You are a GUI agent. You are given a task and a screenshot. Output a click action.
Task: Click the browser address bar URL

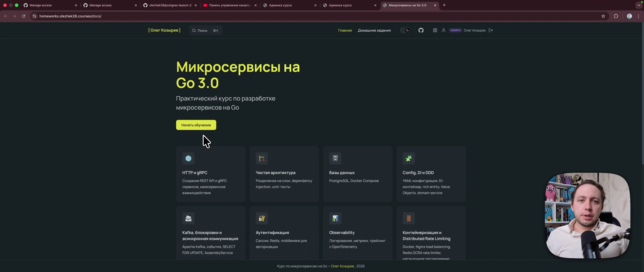(x=70, y=16)
